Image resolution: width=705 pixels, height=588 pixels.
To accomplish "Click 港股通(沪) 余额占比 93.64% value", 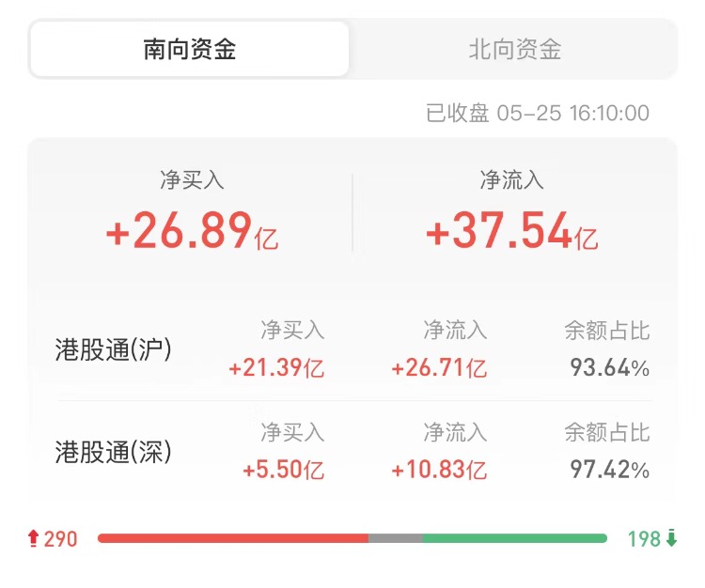I will coord(610,368).
